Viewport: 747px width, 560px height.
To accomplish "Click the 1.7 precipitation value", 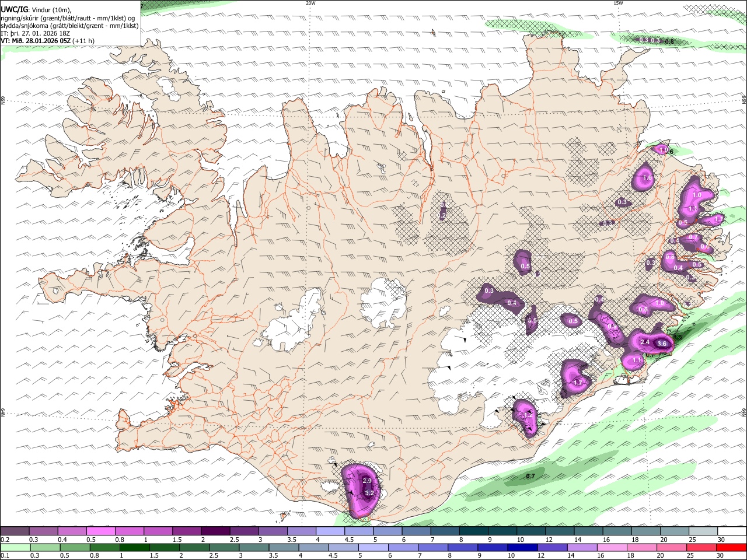I will tap(578, 383).
